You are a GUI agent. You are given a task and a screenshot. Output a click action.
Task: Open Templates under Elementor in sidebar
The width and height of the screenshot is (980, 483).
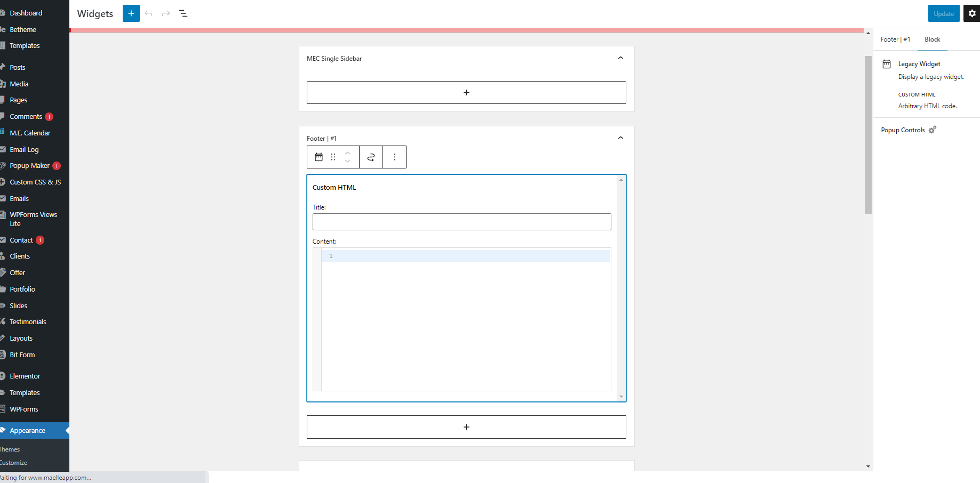[x=25, y=392]
